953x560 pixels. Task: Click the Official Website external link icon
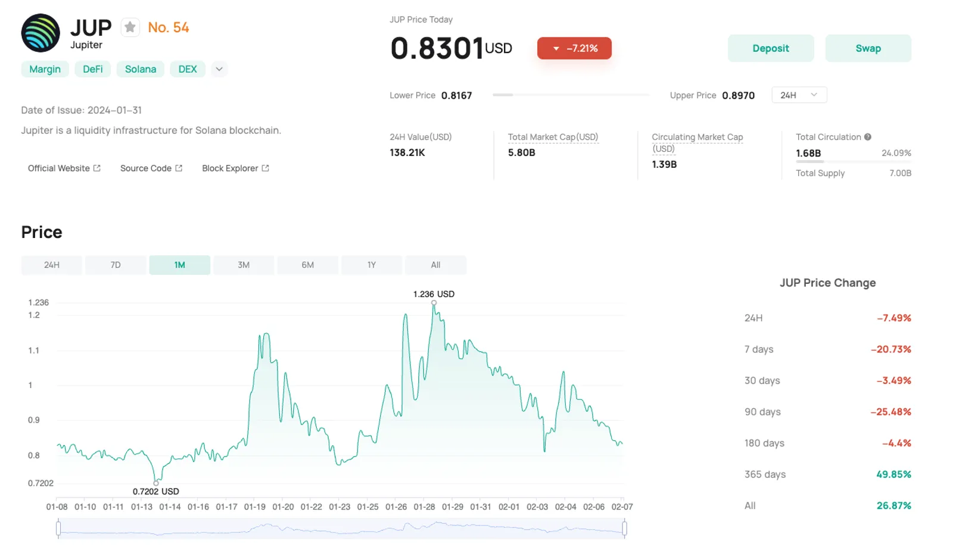pos(97,168)
